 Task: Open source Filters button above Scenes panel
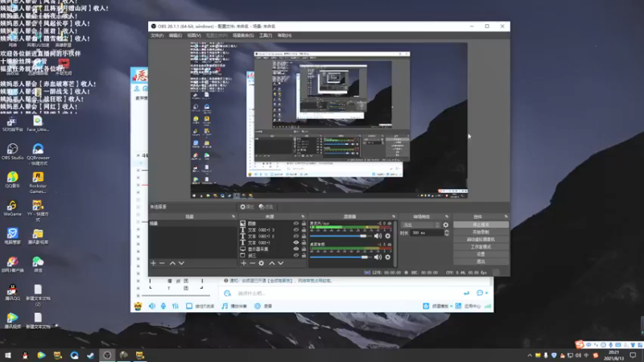[x=266, y=207]
